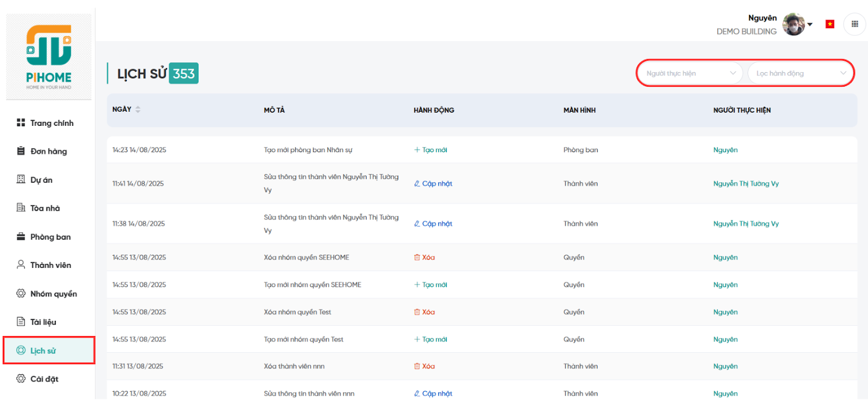868x407 pixels.
Task: Click the Thành viên person icon
Action: [21, 264]
